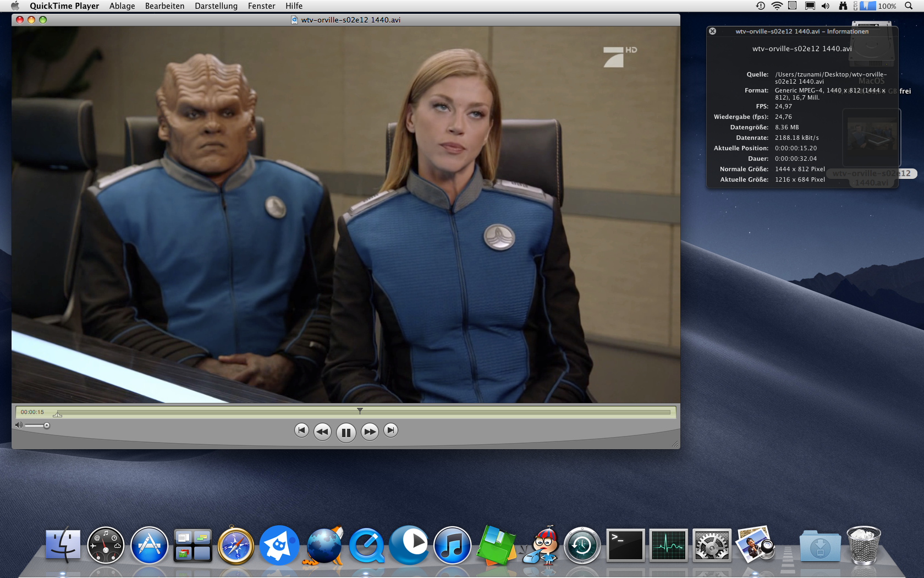Open the blue Q QuickTime icon in Dock

click(366, 546)
